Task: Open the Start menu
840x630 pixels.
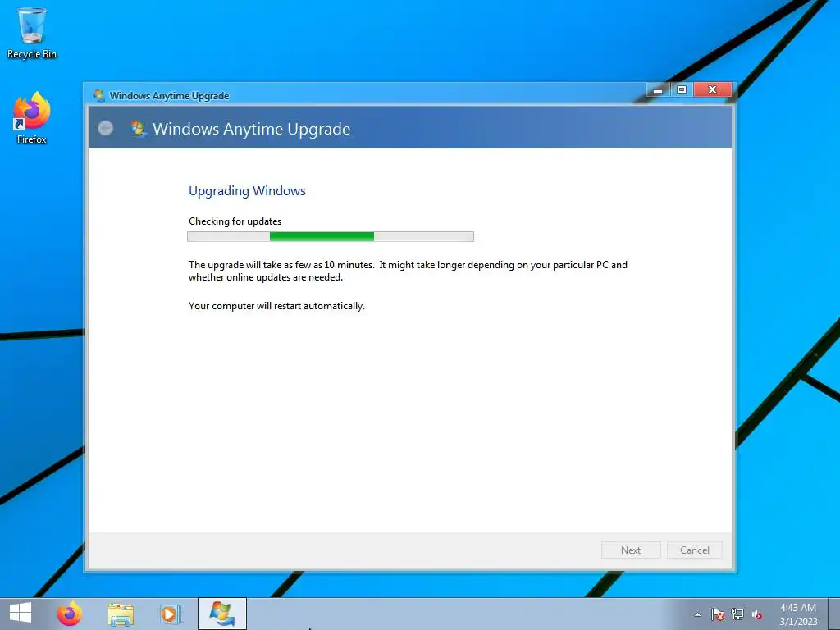Action: (21, 614)
